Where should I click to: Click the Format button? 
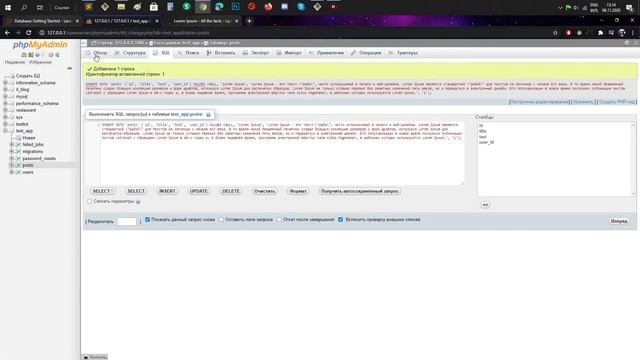coord(298,191)
